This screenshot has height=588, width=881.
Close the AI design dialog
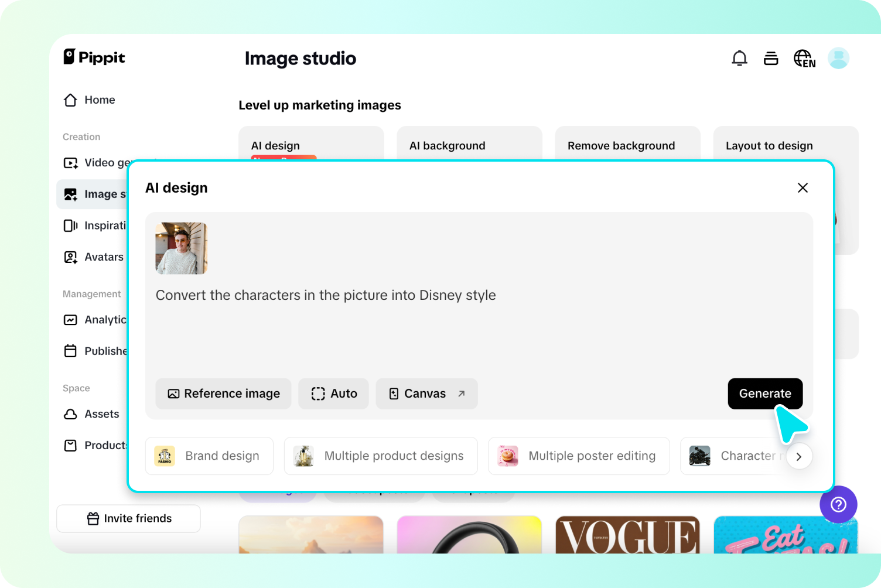803,187
